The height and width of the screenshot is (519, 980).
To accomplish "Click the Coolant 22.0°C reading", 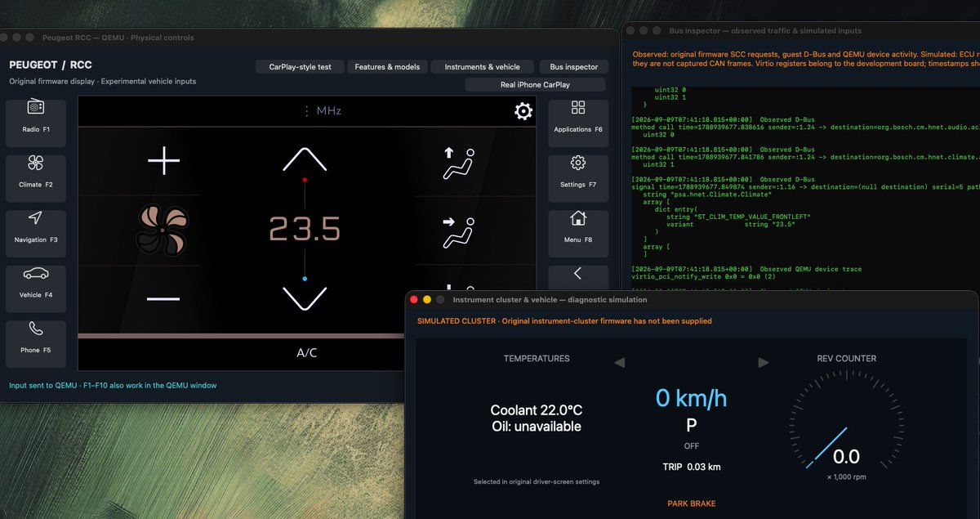I will pos(537,410).
